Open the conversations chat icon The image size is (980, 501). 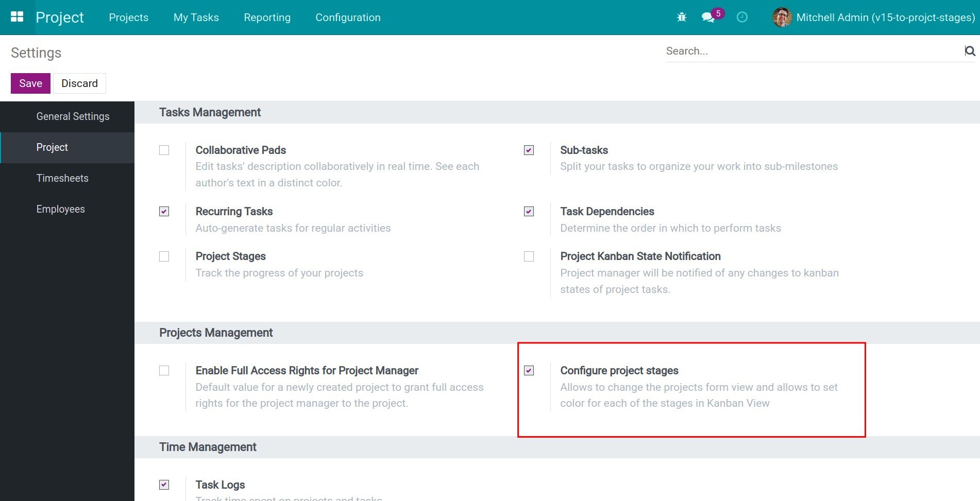(708, 18)
